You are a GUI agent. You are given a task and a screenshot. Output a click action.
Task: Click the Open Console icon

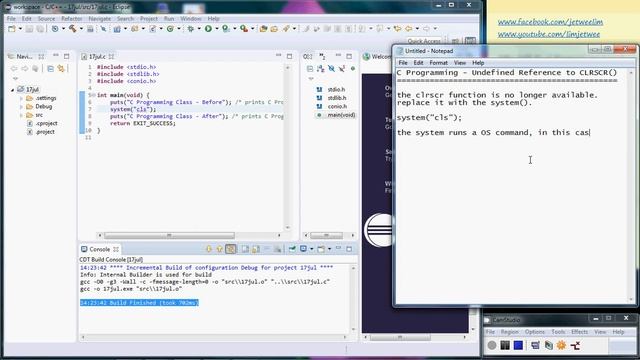[x=321, y=249]
